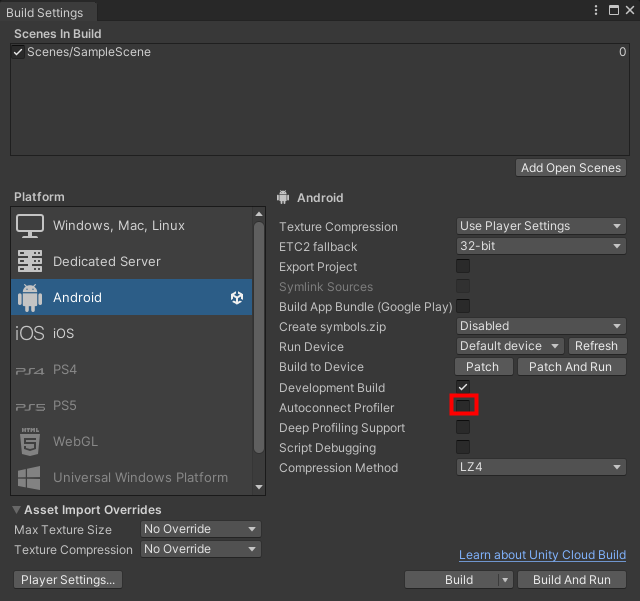Click the Android icon in settings header
Screen dimensions: 640x601
coord(283,197)
